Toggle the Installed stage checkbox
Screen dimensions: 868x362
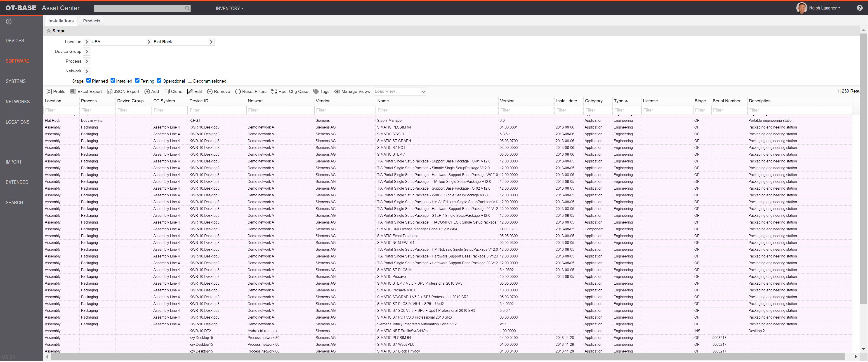[113, 80]
